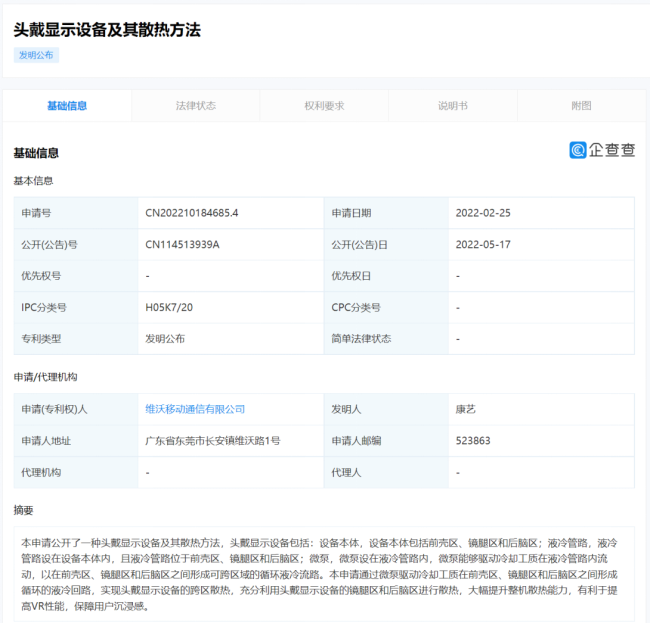The image size is (650, 624).
Task: Open the 附图 tab
Action: point(581,105)
